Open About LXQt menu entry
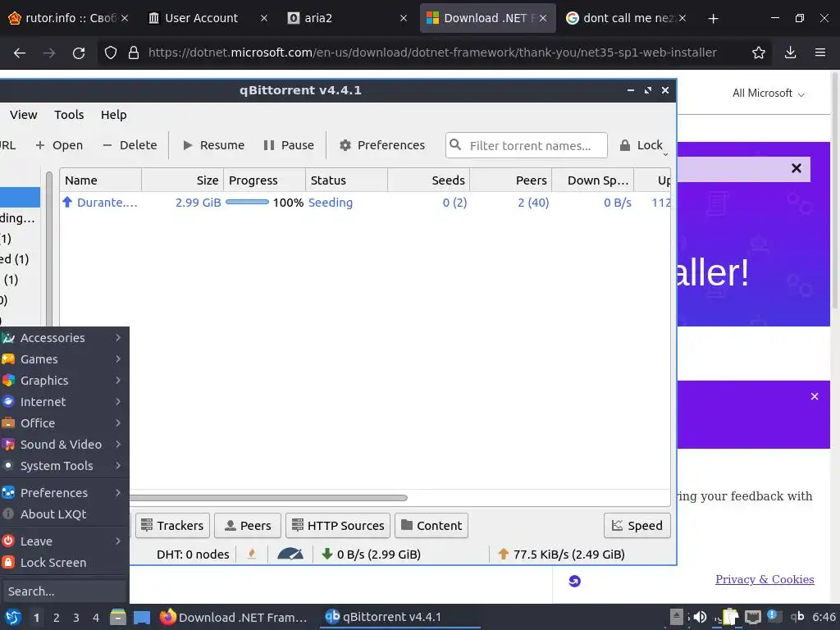This screenshot has width=840, height=630. (63, 514)
